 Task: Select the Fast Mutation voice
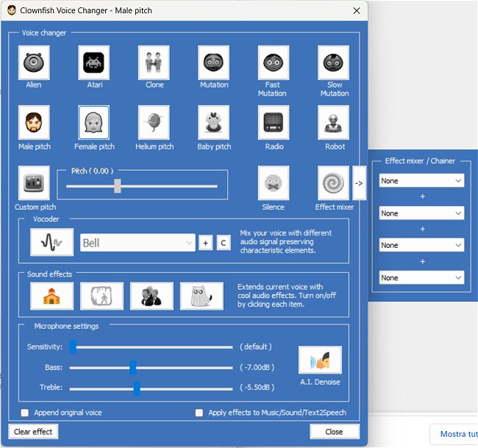tap(274, 63)
